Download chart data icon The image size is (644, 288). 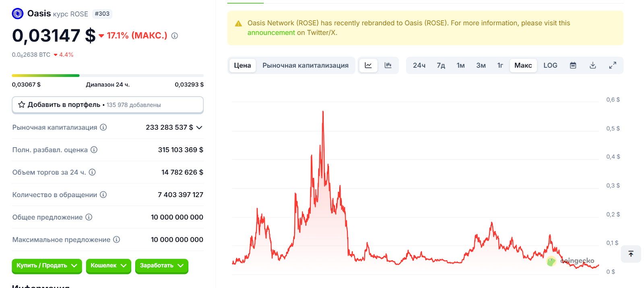point(593,65)
